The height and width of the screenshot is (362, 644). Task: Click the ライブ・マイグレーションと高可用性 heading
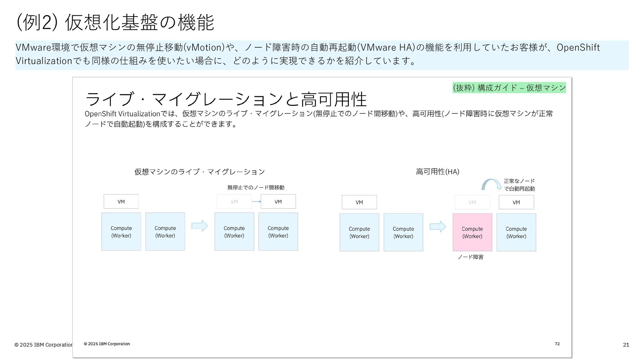pyautogui.click(x=226, y=99)
